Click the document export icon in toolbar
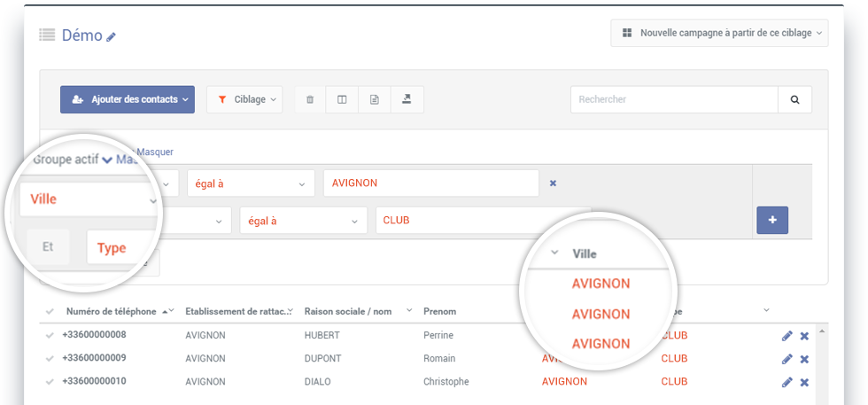868x405 pixels. [x=374, y=100]
